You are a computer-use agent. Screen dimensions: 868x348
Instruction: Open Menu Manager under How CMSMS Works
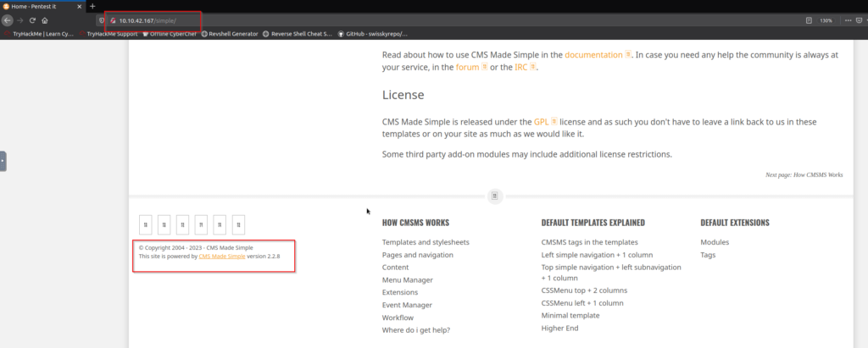click(407, 279)
